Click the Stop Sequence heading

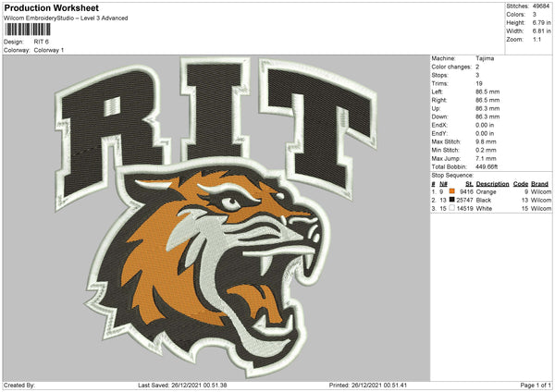click(452, 175)
